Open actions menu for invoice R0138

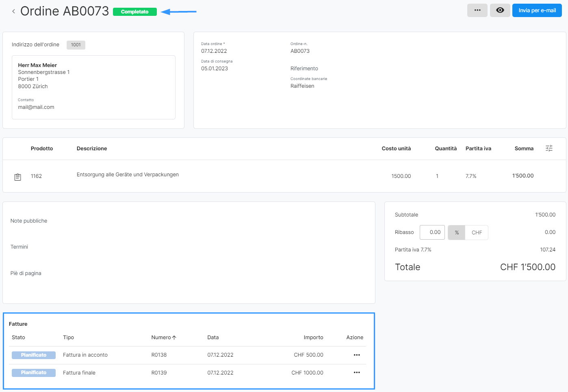(x=357, y=355)
